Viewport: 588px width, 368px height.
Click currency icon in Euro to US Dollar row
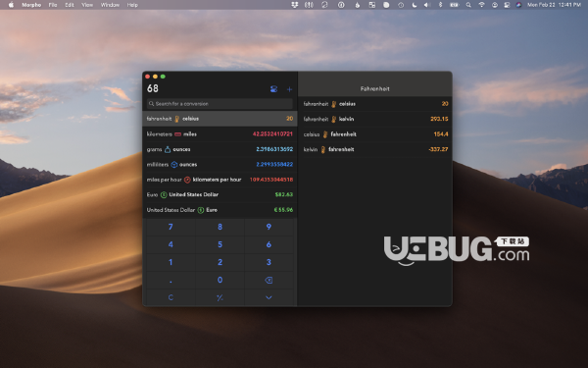click(164, 195)
